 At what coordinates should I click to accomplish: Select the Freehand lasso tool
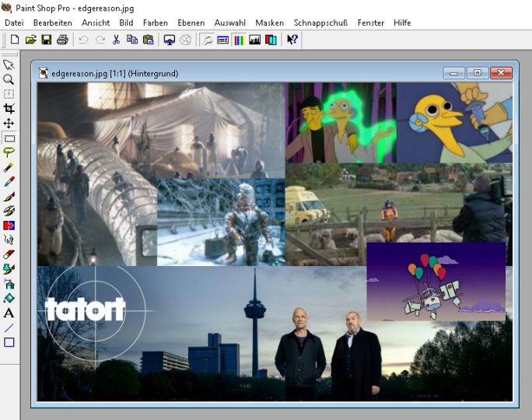pyautogui.click(x=9, y=152)
